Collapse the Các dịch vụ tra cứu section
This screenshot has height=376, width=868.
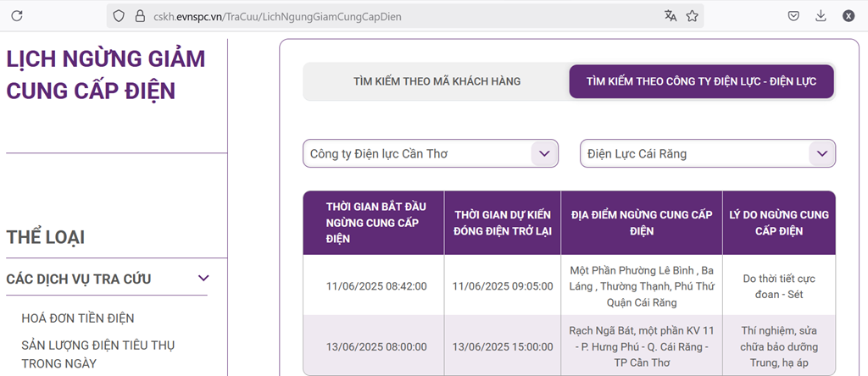(x=203, y=279)
